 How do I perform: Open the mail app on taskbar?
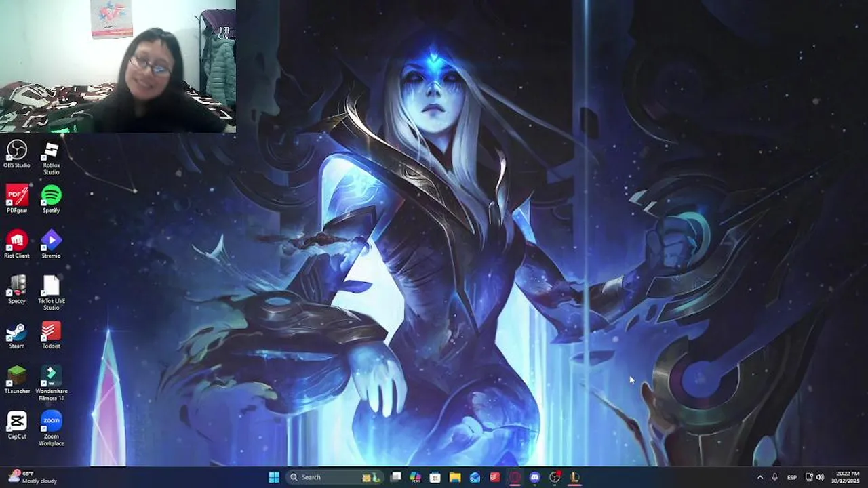point(475,477)
